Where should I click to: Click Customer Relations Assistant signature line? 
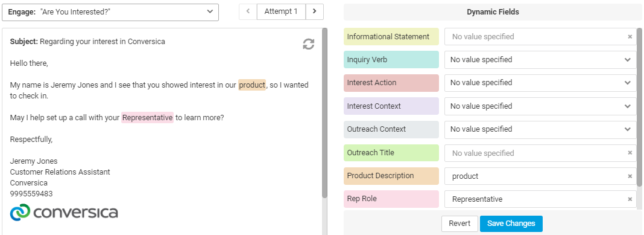pos(60,172)
